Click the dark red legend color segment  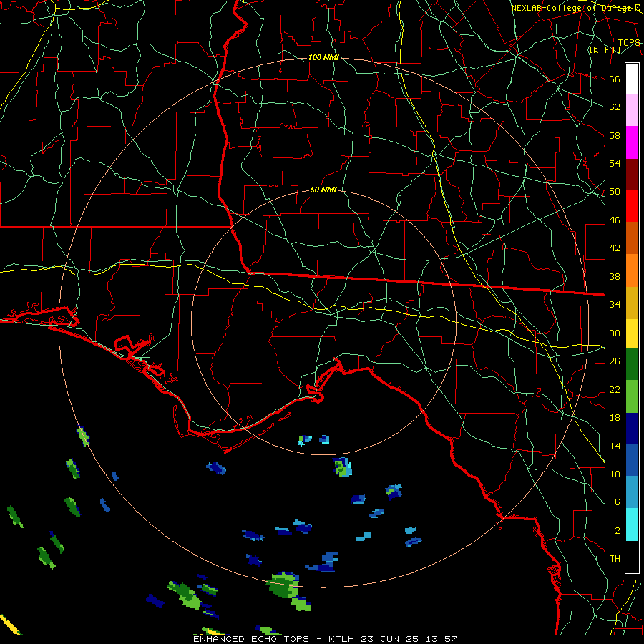632,175
